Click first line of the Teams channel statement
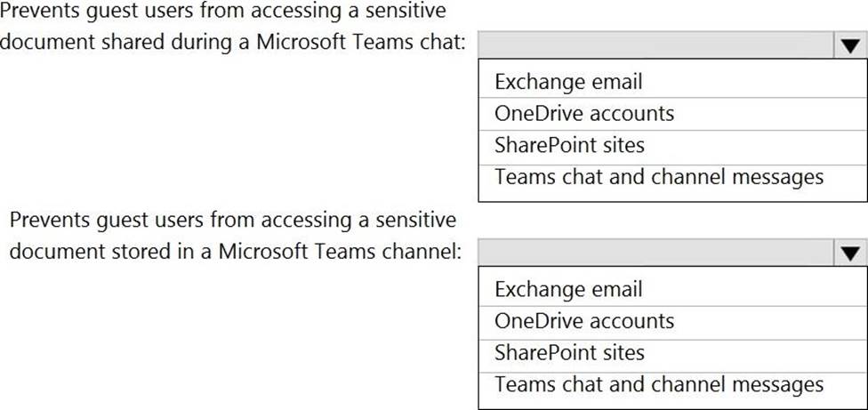The width and height of the screenshot is (868, 410). tap(234, 220)
